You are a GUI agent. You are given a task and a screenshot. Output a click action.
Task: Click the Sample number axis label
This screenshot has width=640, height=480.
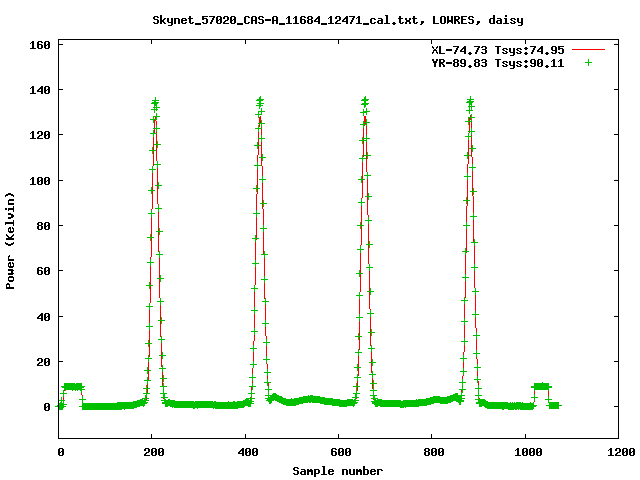(x=338, y=471)
